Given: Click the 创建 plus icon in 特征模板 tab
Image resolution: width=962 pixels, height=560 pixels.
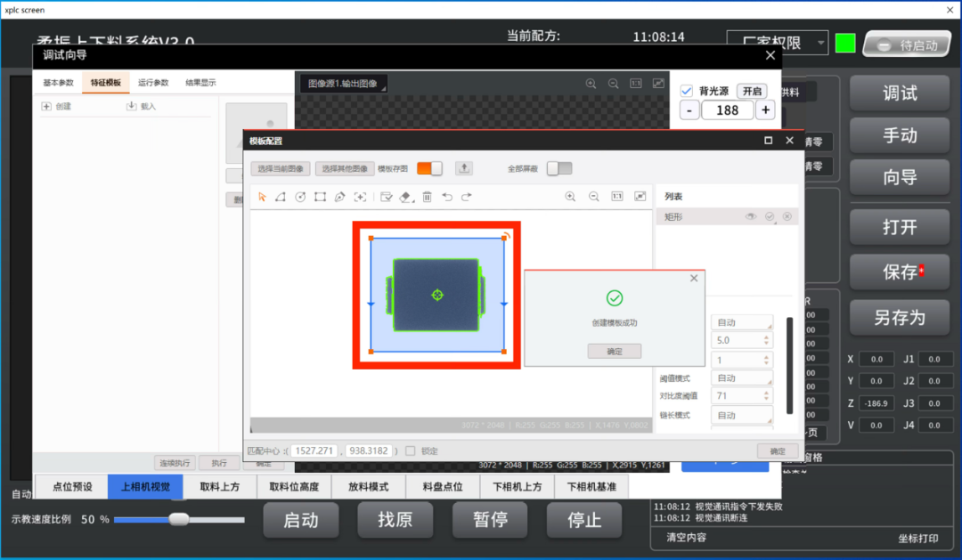Looking at the screenshot, I should tap(46, 106).
